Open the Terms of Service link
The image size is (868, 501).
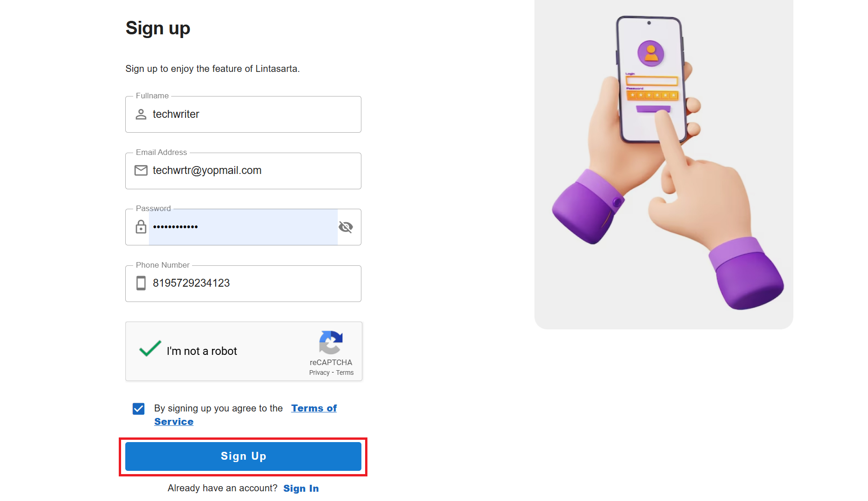[314, 408]
